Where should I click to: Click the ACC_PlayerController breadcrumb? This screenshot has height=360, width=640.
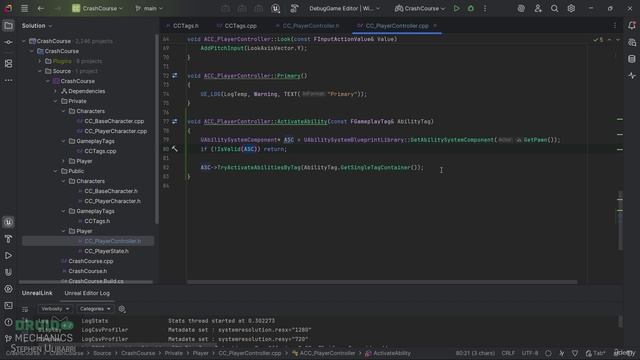coord(324,353)
